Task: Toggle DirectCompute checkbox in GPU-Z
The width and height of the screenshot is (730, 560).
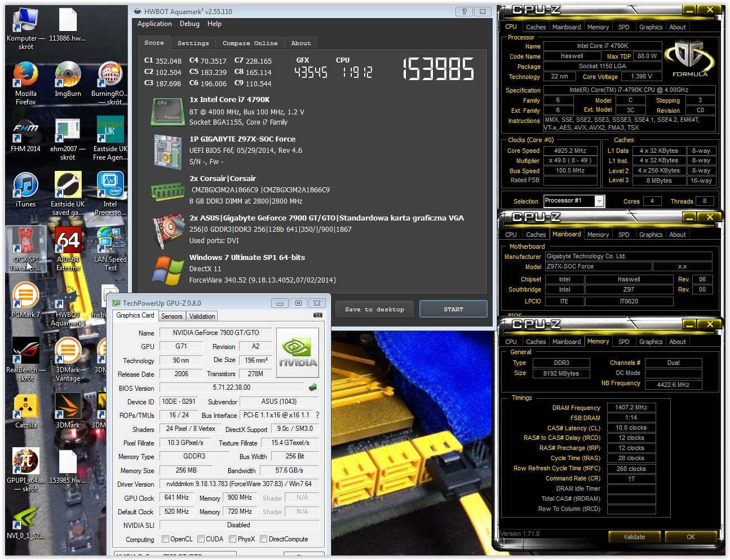Action: [x=263, y=539]
